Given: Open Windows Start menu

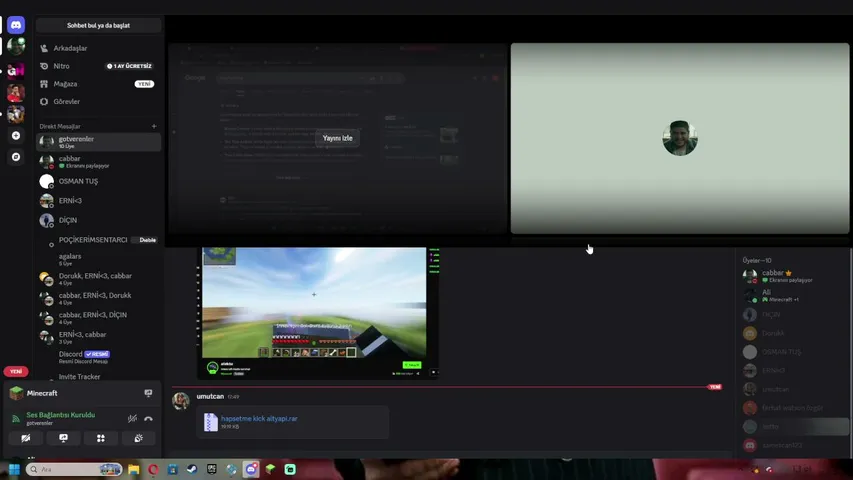Looking at the screenshot, I should pos(14,469).
